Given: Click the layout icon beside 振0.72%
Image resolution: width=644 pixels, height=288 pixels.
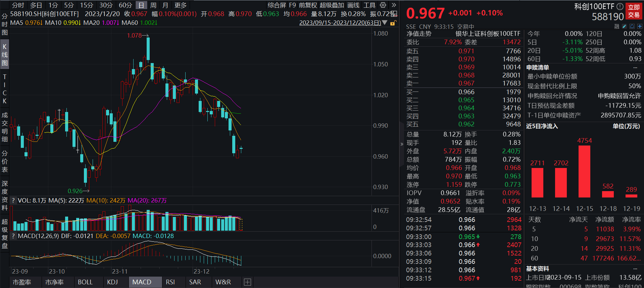Looking at the screenshot, I should click(395, 14).
